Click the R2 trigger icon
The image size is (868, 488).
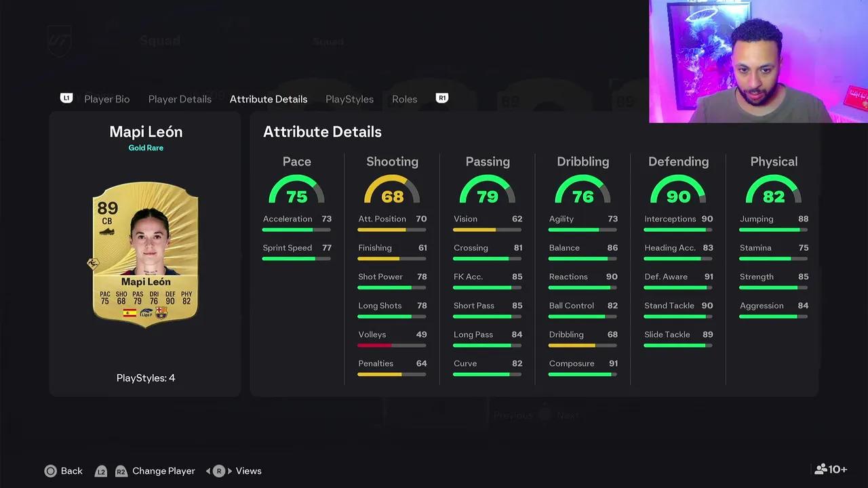(121, 471)
